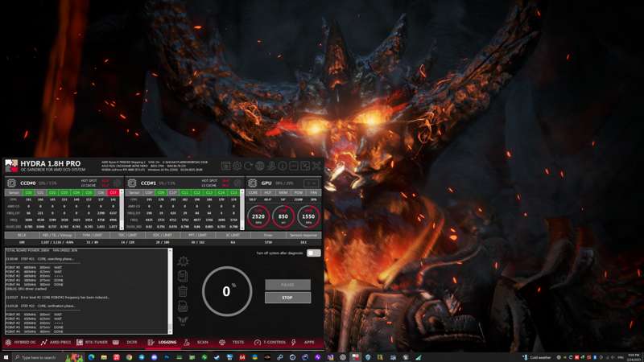Click the lightbulb icon beside the log

click(x=183, y=261)
